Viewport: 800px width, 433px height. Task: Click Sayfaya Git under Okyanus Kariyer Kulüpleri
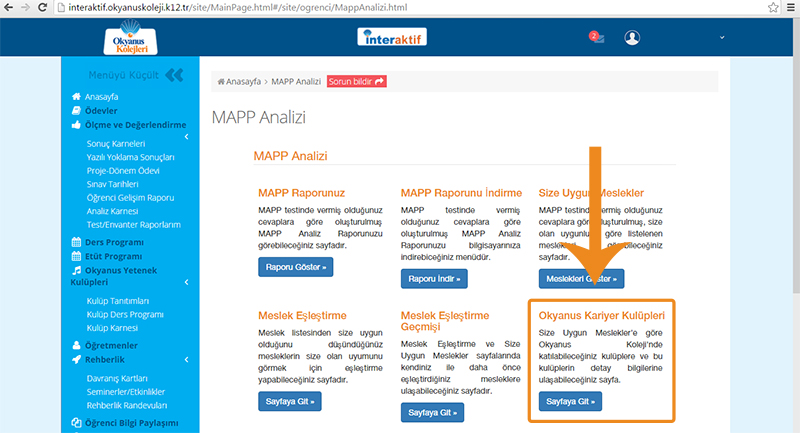pos(570,401)
